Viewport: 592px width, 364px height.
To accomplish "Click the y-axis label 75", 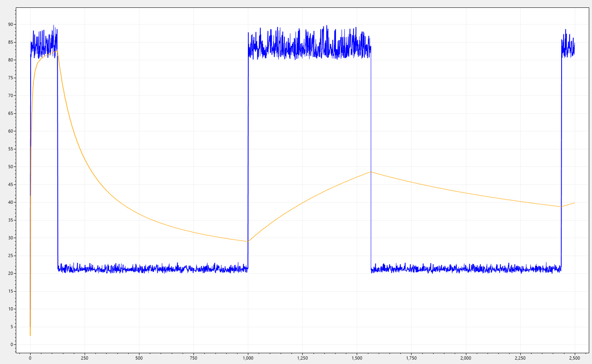I will point(11,78).
